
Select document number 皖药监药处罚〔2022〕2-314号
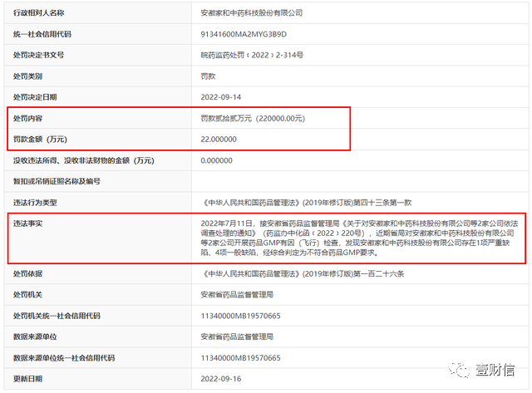pos(252,55)
